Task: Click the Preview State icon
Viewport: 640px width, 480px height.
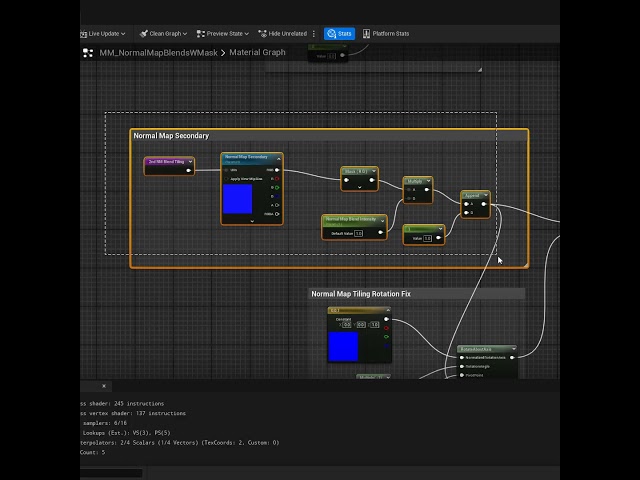Action: (x=200, y=33)
